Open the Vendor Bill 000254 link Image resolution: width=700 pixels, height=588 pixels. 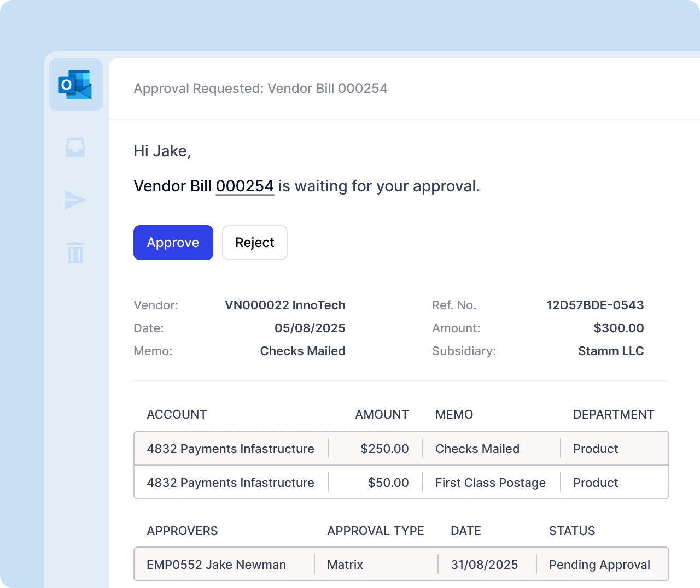coord(244,186)
